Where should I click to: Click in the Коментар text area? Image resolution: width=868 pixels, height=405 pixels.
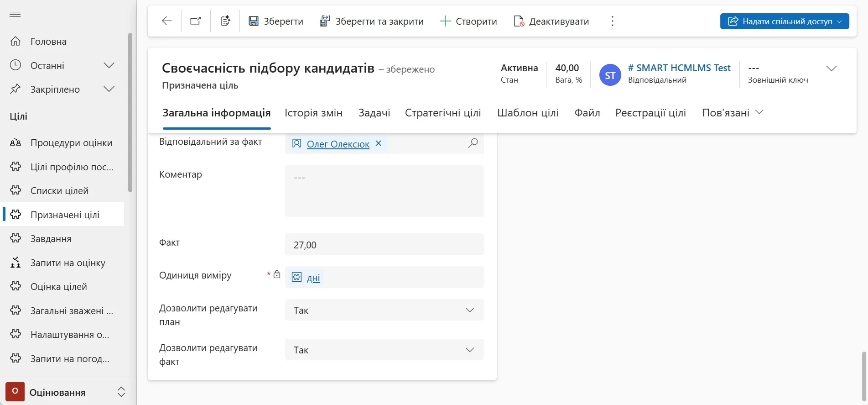click(385, 191)
